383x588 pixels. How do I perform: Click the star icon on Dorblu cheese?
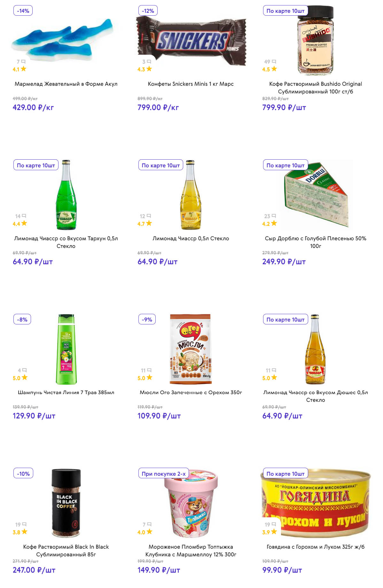pyautogui.click(x=274, y=223)
